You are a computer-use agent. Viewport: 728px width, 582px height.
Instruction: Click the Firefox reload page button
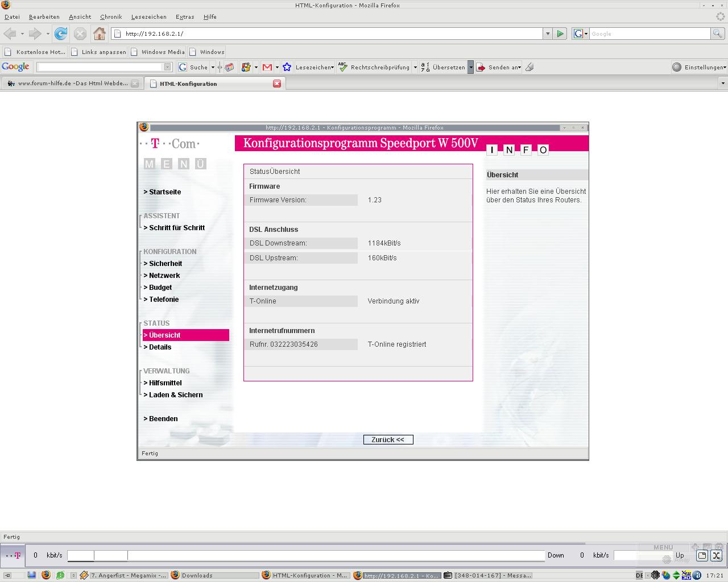[61, 34]
